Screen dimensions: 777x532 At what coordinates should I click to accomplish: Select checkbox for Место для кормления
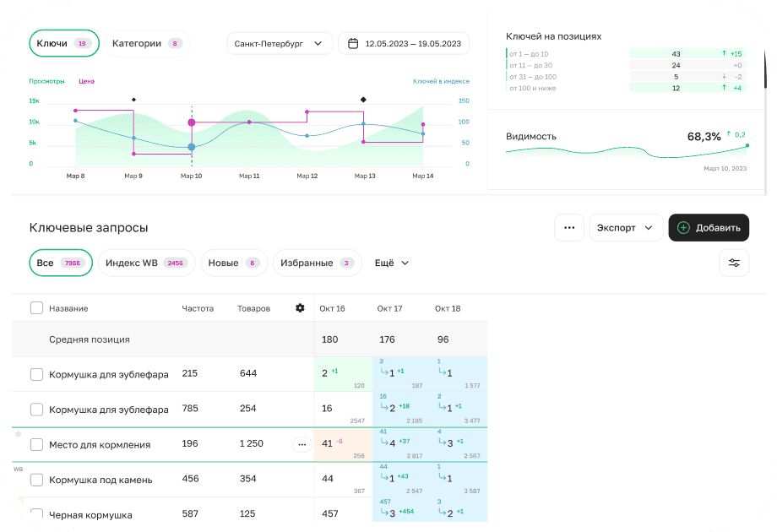[x=36, y=444]
